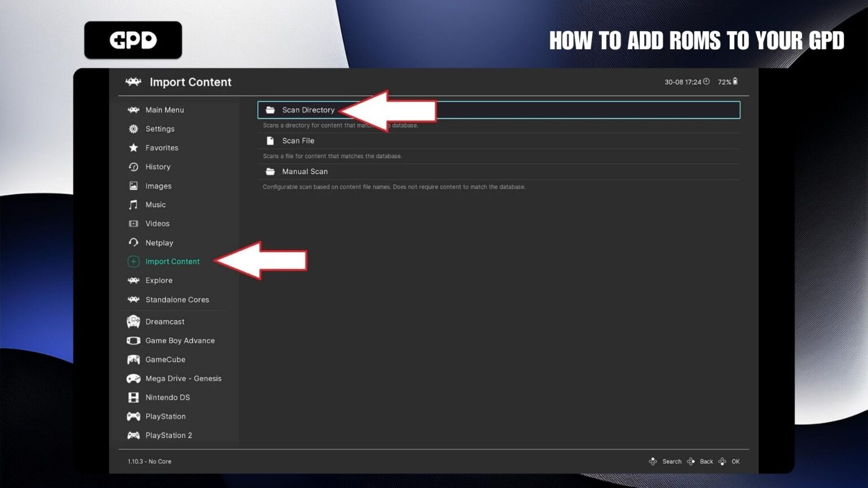Choose the Scan Directory option
Image resolution: width=868 pixels, height=488 pixels.
[308, 110]
